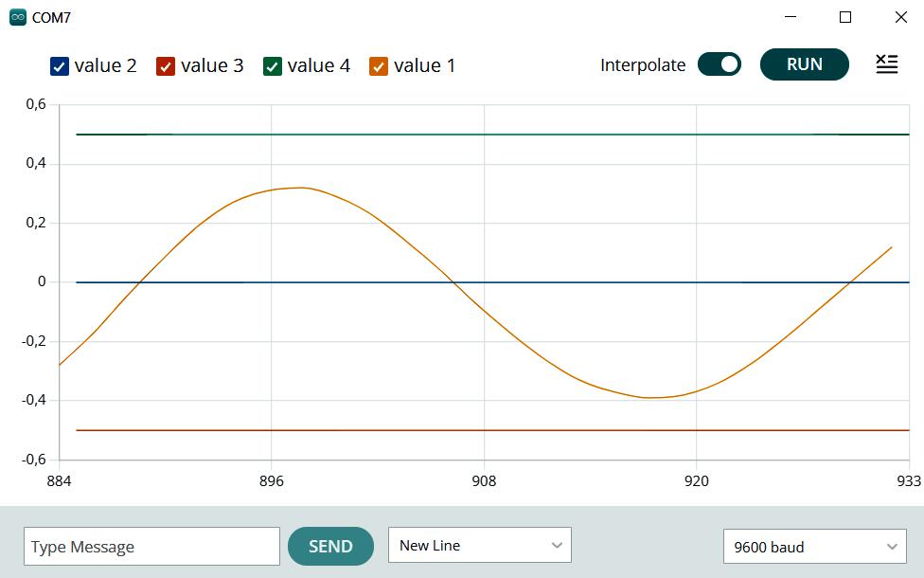Close the COM7 serial plotter window

coord(901,17)
